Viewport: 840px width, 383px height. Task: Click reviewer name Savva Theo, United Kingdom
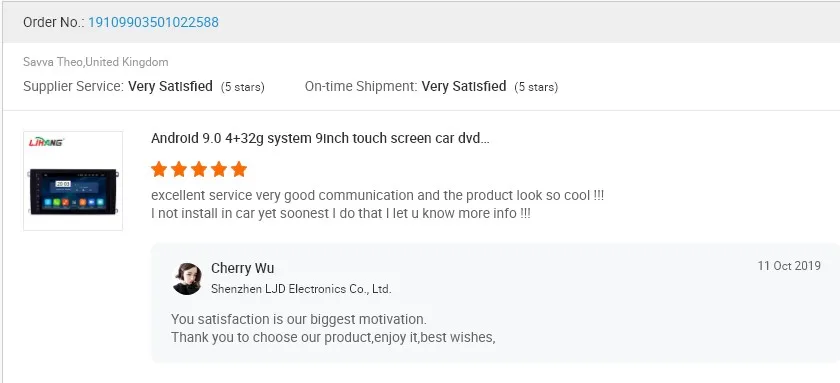pyautogui.click(x=95, y=62)
